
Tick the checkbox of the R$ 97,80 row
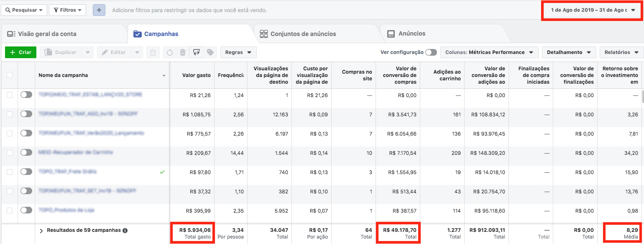(x=10, y=172)
